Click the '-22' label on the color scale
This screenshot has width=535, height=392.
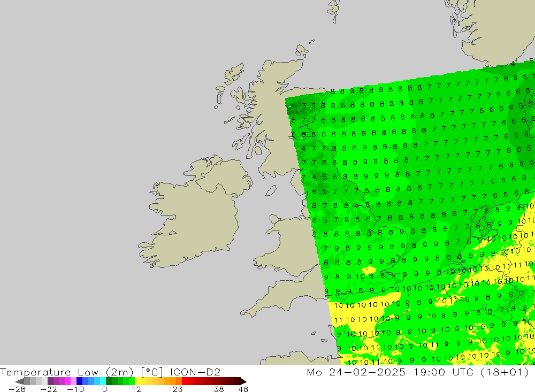pyautogui.click(x=49, y=389)
